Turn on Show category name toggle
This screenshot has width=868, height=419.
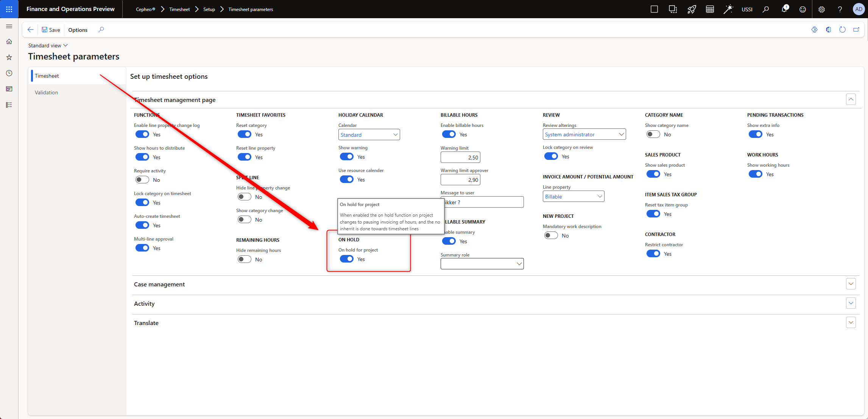[653, 134]
